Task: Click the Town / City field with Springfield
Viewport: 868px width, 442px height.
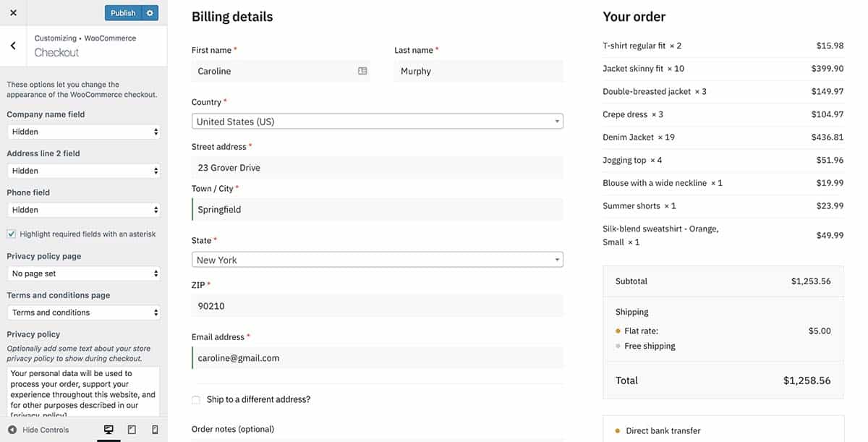Action: (x=377, y=209)
